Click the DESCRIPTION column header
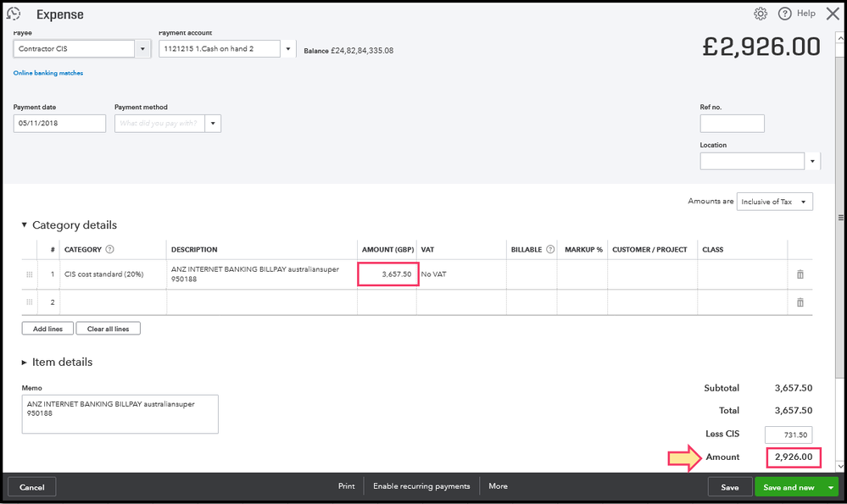 coord(194,249)
